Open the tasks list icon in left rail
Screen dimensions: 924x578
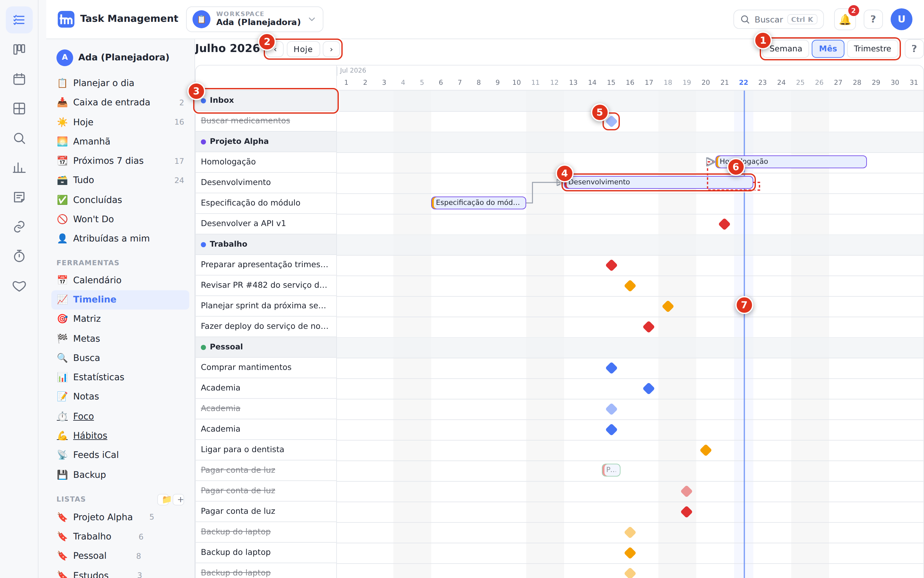pos(19,20)
